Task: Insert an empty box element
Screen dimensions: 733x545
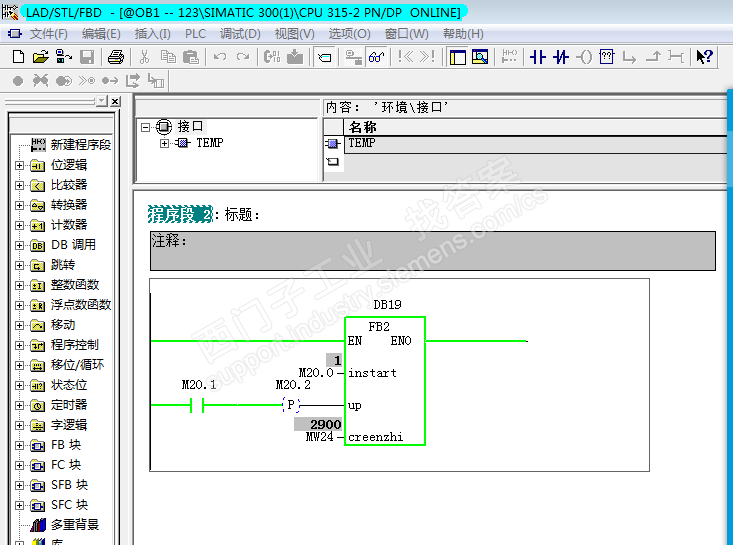Action: pyautogui.click(x=606, y=57)
